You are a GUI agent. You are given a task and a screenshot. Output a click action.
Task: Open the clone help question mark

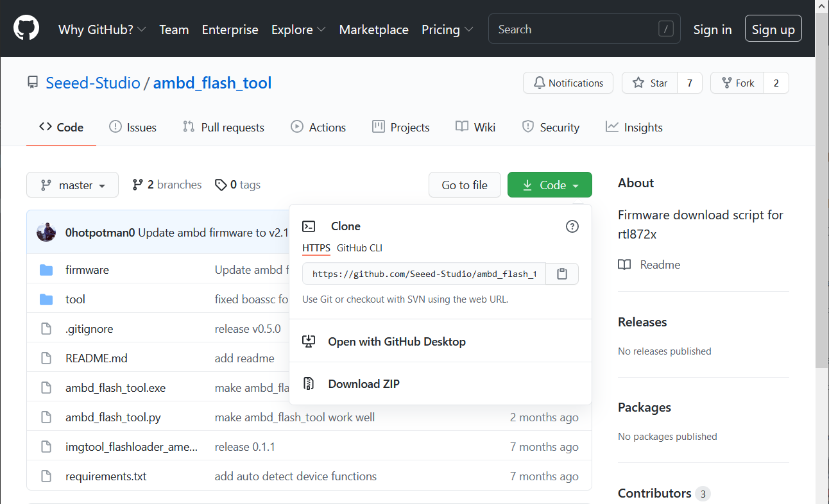click(x=572, y=226)
